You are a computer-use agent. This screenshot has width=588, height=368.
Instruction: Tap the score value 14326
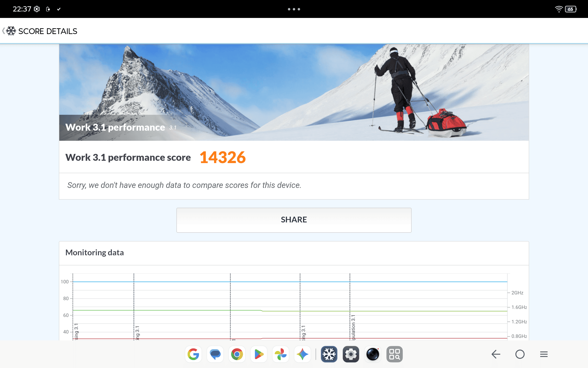coord(222,157)
